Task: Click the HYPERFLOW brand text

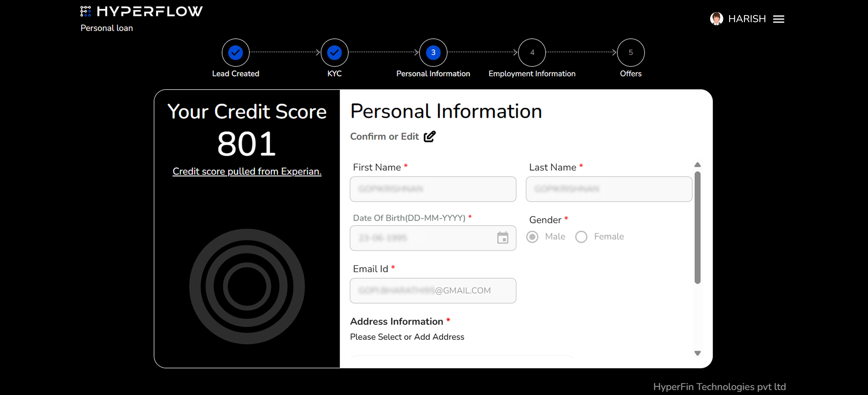Action: click(x=150, y=11)
